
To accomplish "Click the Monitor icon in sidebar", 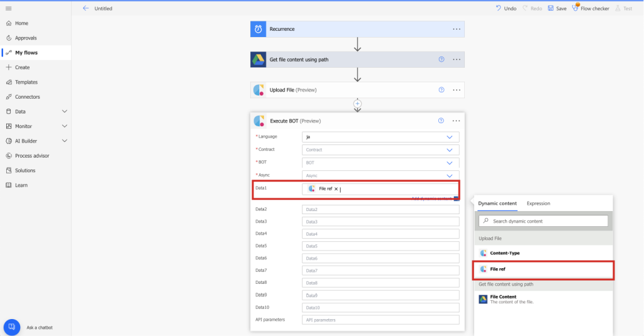I will point(9,126).
